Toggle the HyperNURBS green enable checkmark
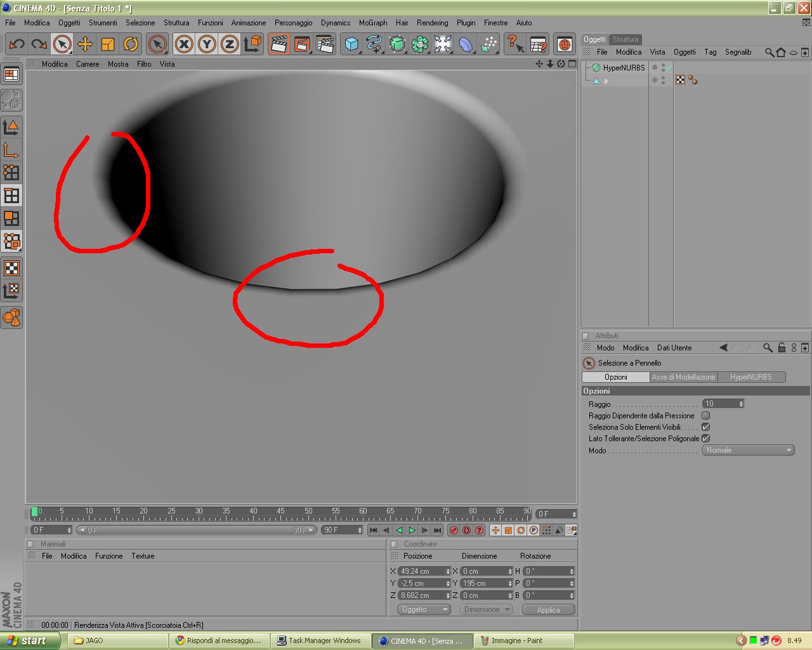 click(669, 67)
